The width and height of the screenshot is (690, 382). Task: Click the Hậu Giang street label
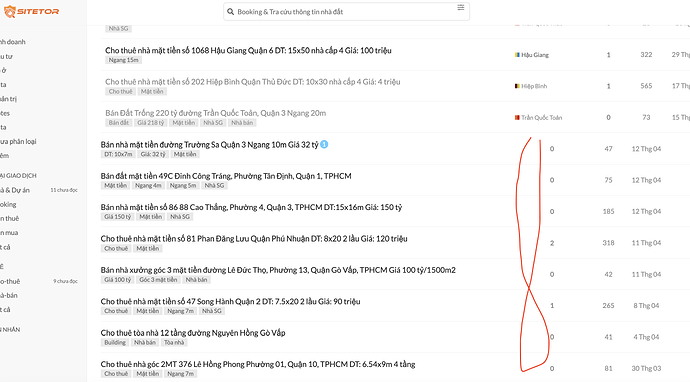[x=535, y=55]
